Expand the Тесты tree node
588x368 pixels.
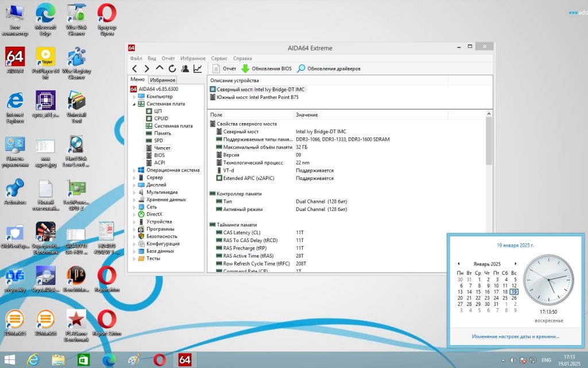click(x=134, y=258)
